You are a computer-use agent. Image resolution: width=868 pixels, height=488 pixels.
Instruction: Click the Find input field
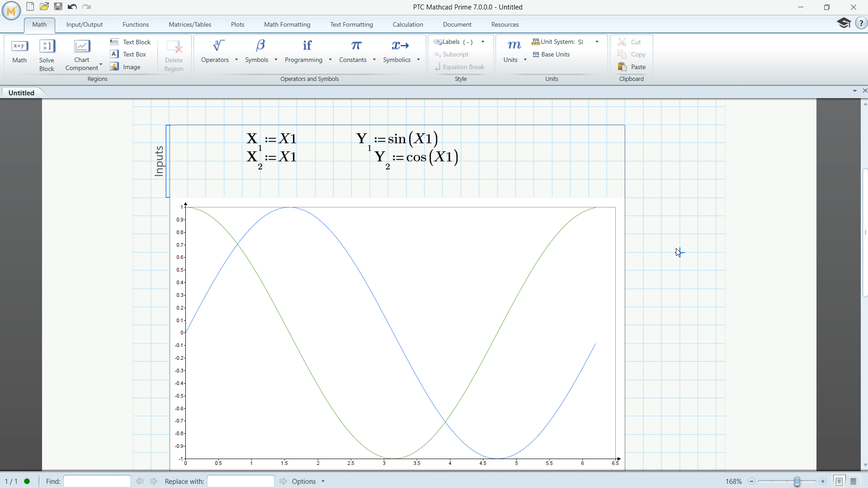(97, 481)
